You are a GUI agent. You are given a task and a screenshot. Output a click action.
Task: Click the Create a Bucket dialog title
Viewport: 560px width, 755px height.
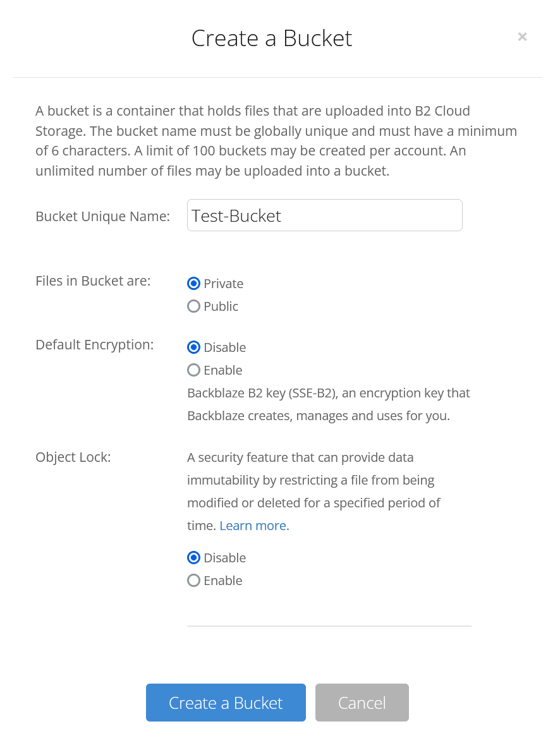pos(271,39)
